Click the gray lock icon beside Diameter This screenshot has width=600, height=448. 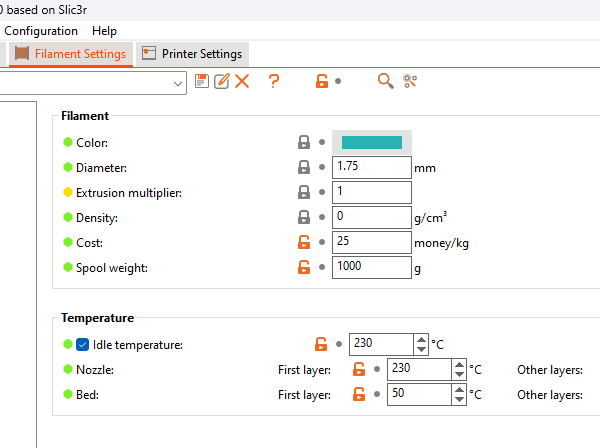(304, 168)
